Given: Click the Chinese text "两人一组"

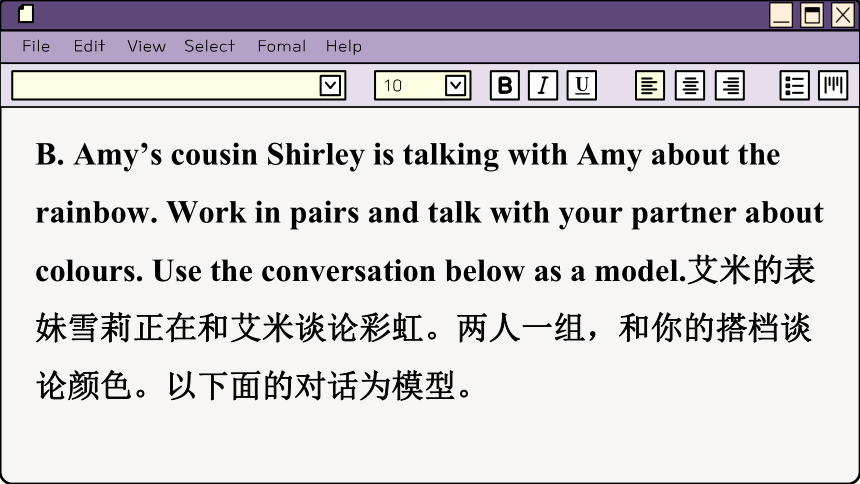Looking at the screenshot, I should coord(520,328).
